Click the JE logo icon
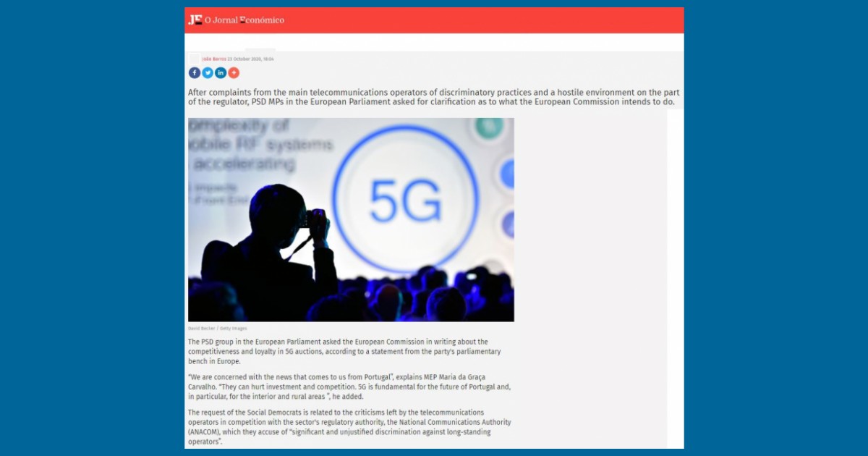The width and height of the screenshot is (868, 456). (x=195, y=20)
